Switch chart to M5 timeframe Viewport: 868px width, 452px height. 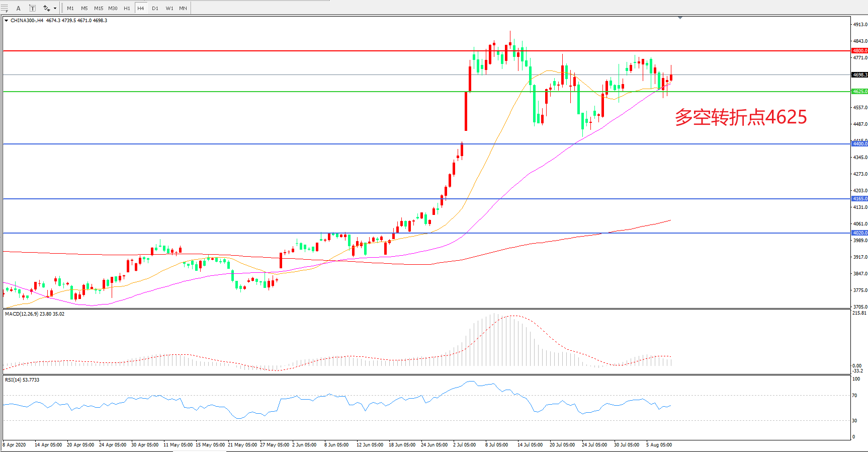click(84, 8)
